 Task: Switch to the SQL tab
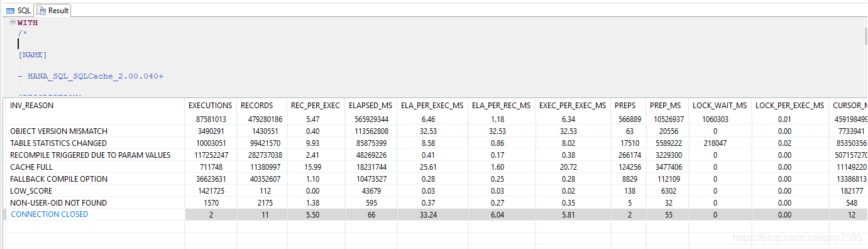click(18, 10)
